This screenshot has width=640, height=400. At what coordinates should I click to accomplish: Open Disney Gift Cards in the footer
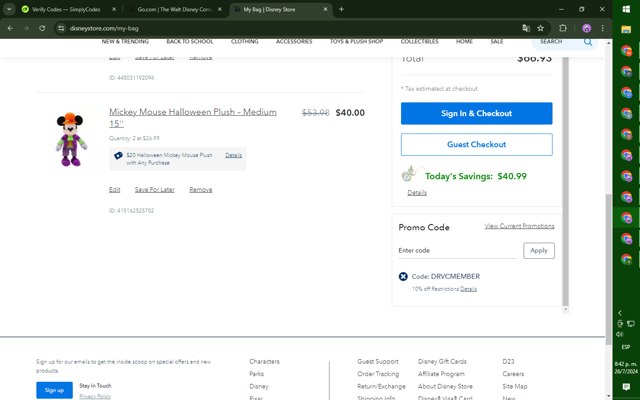(x=442, y=362)
